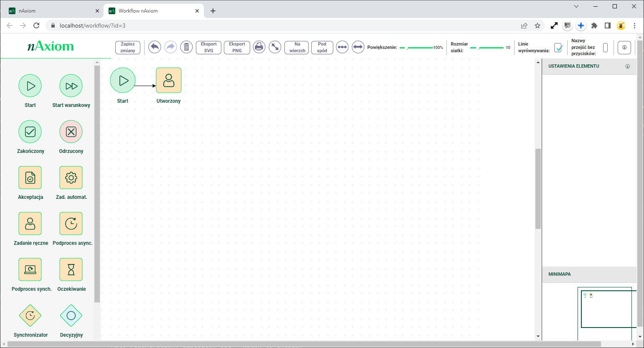
Task: Toggle the bookmark star in the address bar
Action: [x=538, y=25]
